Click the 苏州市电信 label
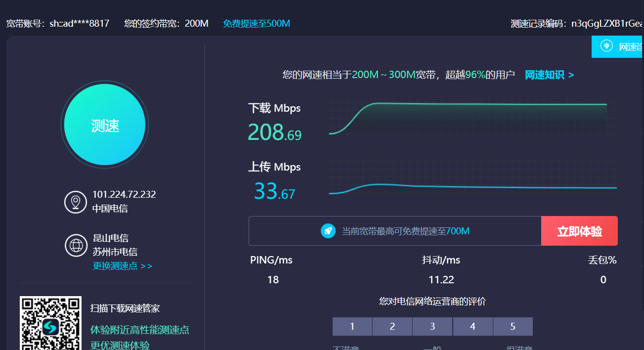Viewport: 644px width, 350px height. (x=115, y=252)
